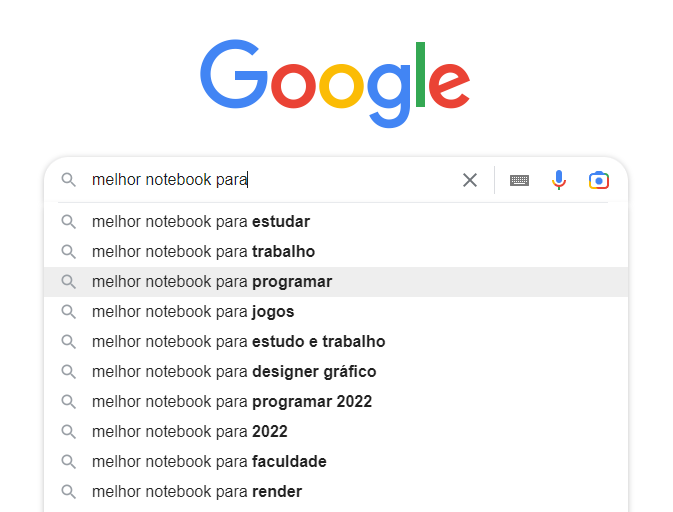Click magnifier icon beside 'estudar' suggestion
673x512 pixels.
(68, 222)
